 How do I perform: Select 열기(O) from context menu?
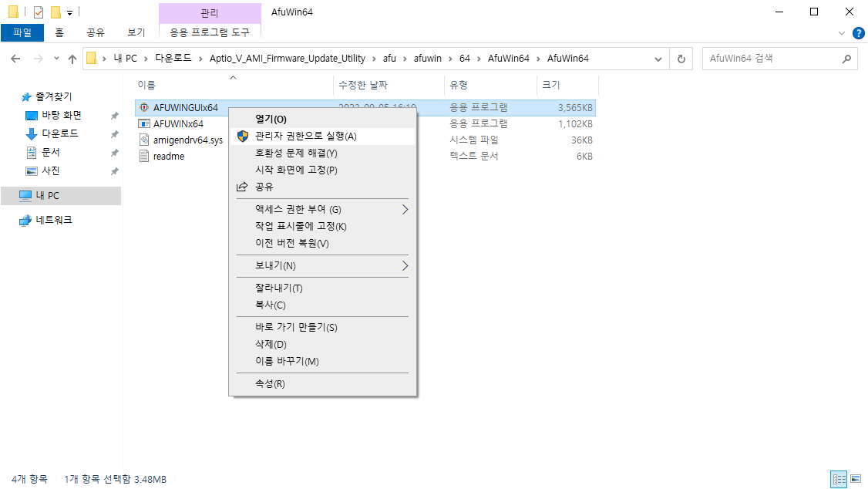coord(323,119)
